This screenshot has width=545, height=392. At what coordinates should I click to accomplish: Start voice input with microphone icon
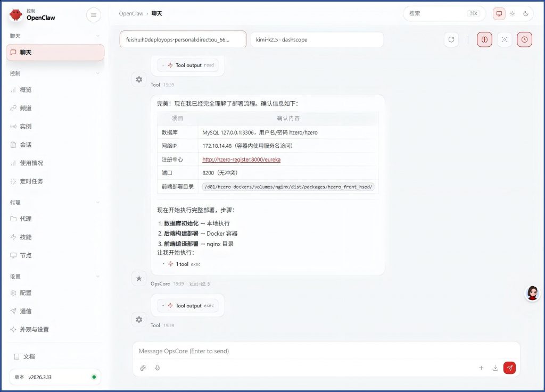pos(157,368)
